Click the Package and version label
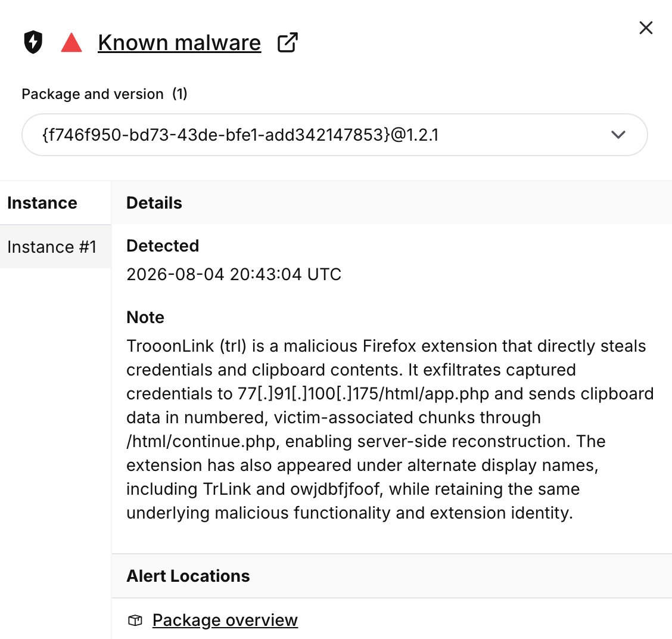Image resolution: width=672 pixels, height=639 pixels. [x=92, y=94]
